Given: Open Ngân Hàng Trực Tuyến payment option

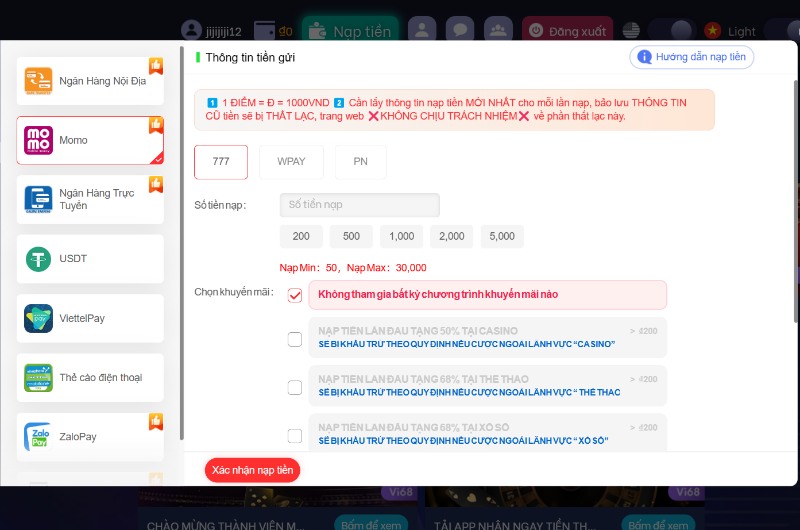Looking at the screenshot, I should (x=90, y=199).
